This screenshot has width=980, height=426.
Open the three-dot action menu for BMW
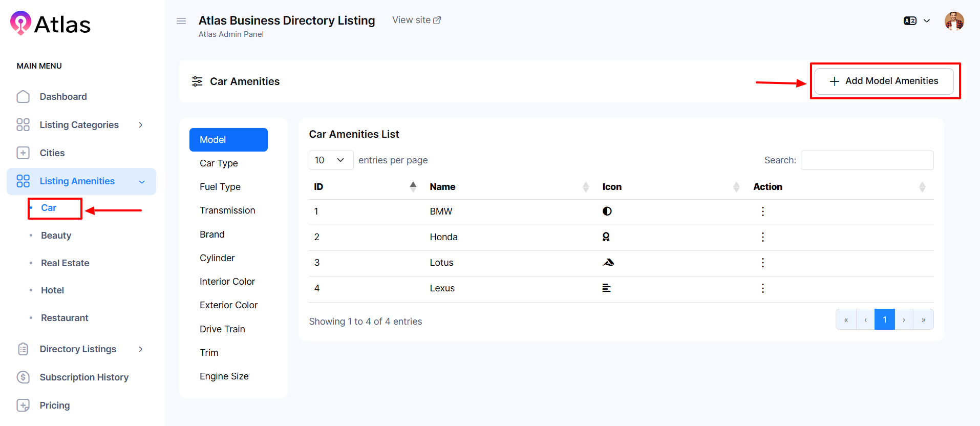tap(762, 211)
